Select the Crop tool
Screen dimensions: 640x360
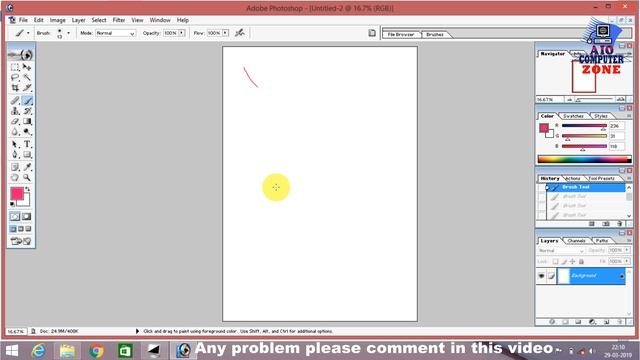click(15, 88)
